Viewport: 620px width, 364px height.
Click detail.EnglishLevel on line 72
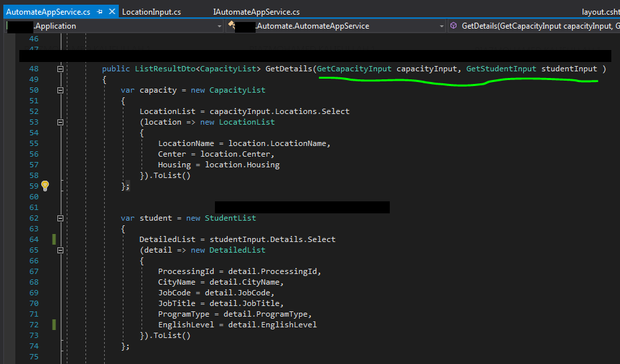(272, 325)
